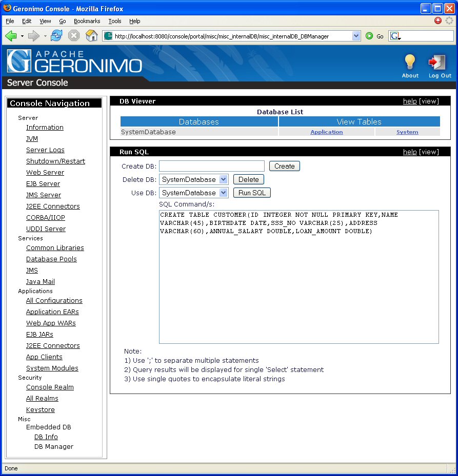
Task: Open the Go menu
Action: (x=62, y=21)
